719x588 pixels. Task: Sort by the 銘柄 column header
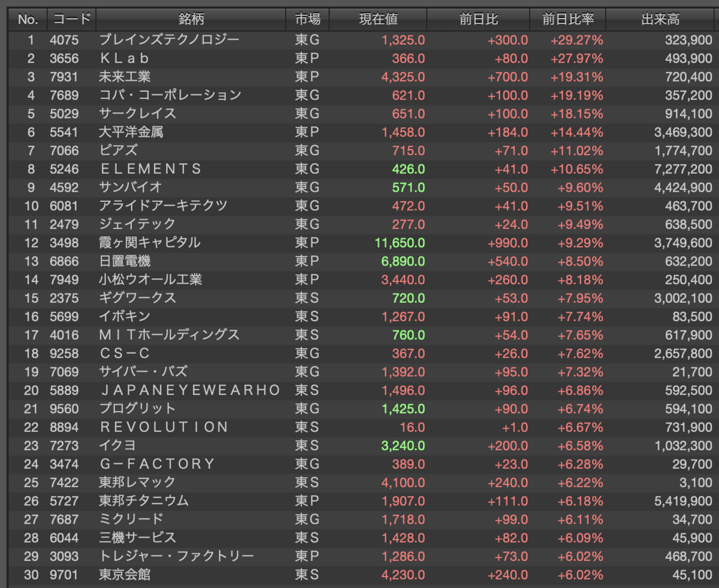coord(191,19)
